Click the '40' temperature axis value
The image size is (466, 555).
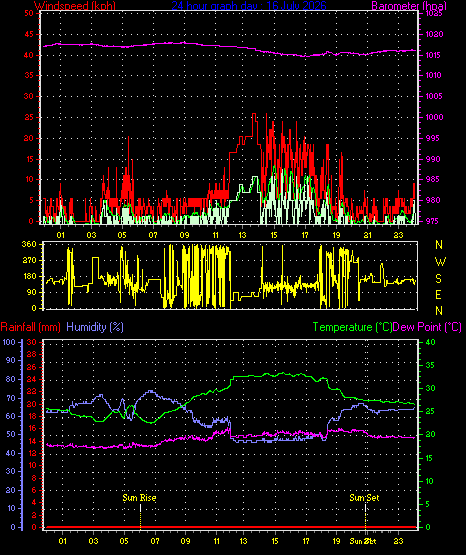pos(430,342)
